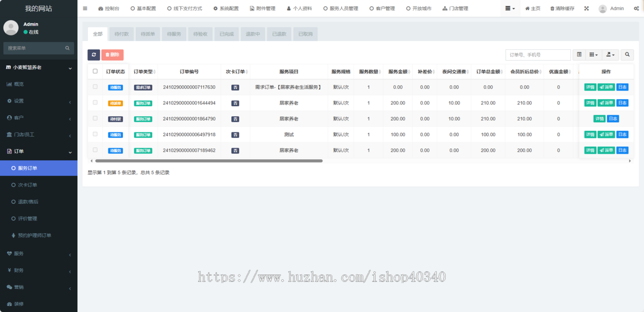Expand the 营销 sidebar menu

coord(39,287)
